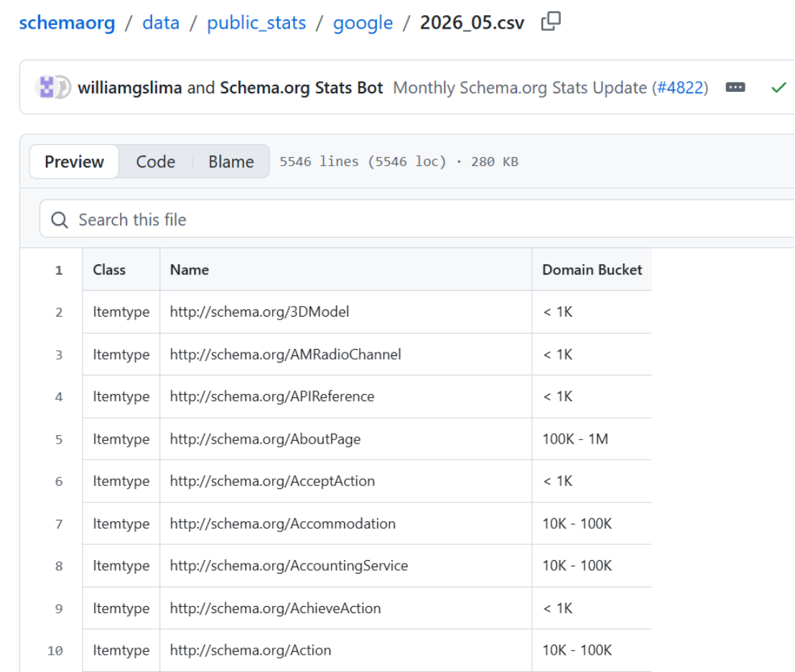This screenshot has width=795, height=672.
Task: Select the Class column header
Action: pyautogui.click(x=121, y=270)
